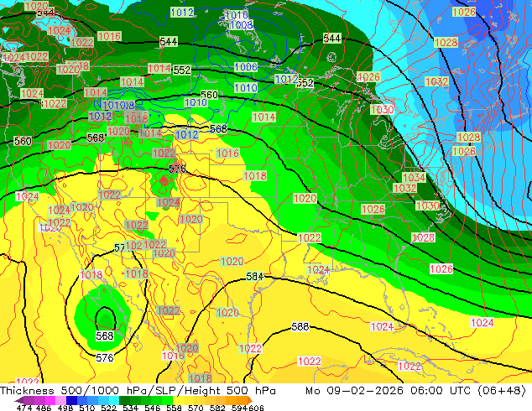Click the '1032' label directly beneath 1034
Screen dimensions: 532x411
[404, 188]
